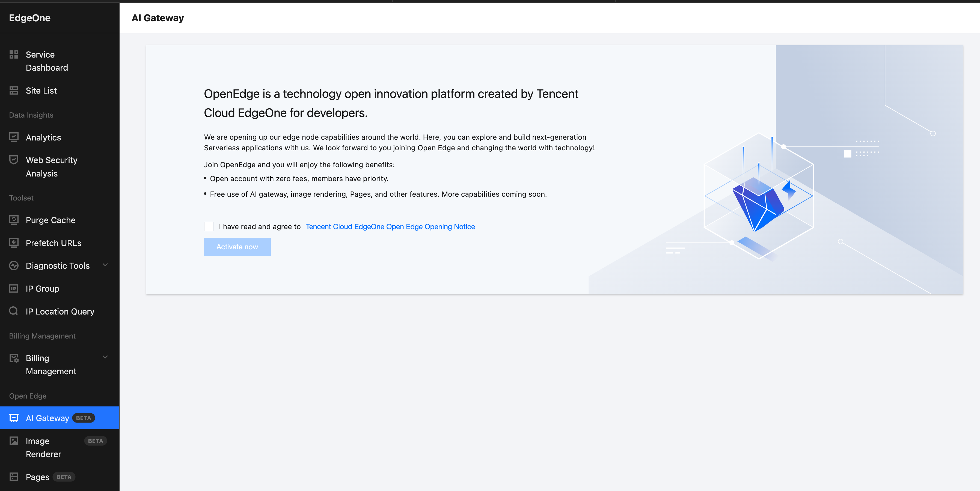980x491 pixels.
Task: Open Site List menu item
Action: pyautogui.click(x=60, y=91)
